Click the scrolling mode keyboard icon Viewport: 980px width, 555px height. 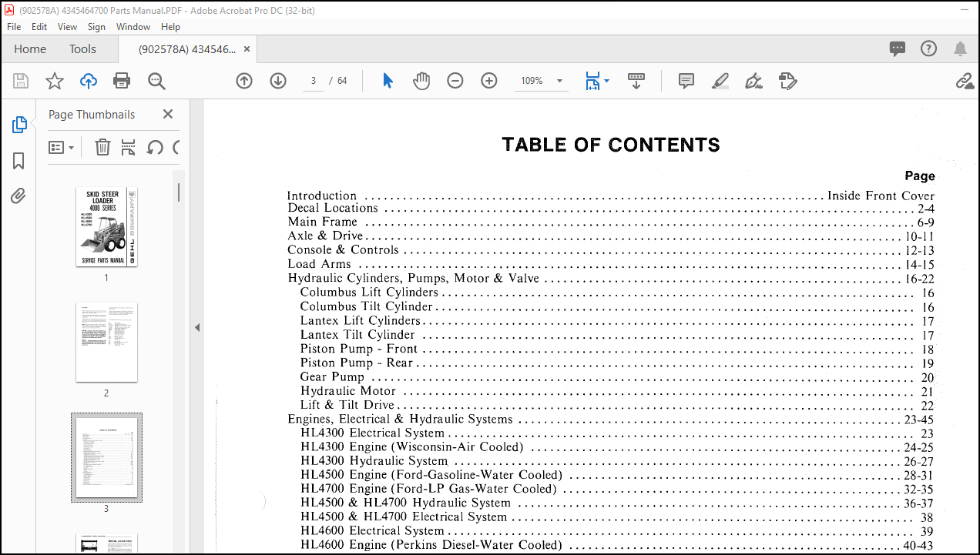(x=636, y=81)
